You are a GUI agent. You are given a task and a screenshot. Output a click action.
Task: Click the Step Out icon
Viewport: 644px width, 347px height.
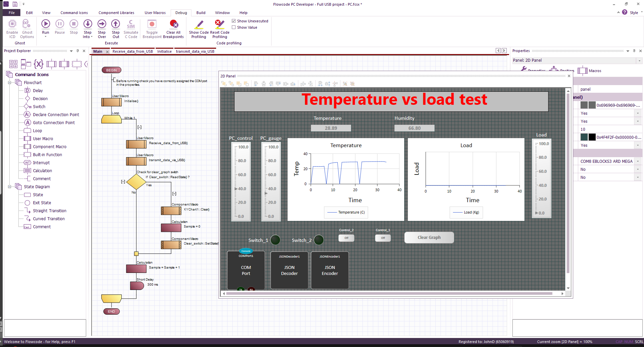point(116,24)
